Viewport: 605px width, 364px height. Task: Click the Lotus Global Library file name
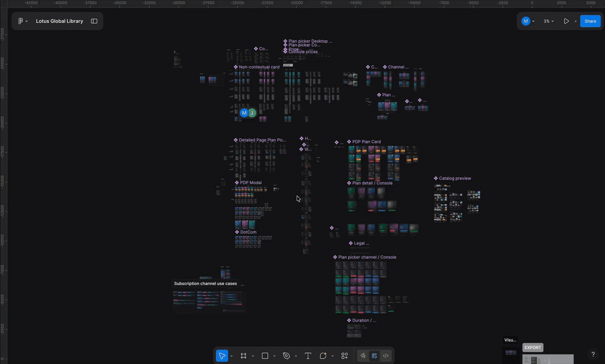click(x=60, y=21)
